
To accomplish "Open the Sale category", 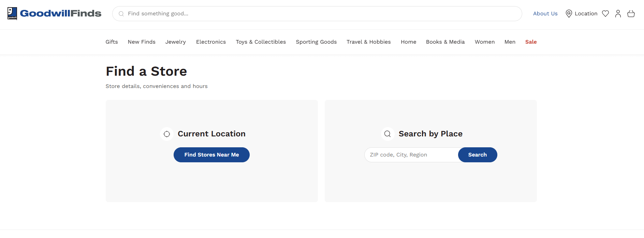I will click(x=531, y=42).
